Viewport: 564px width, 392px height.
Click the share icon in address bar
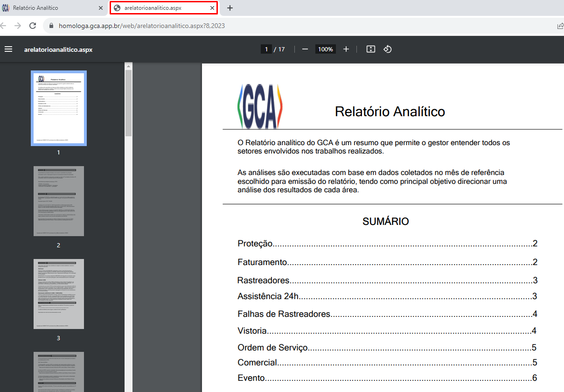click(x=560, y=26)
